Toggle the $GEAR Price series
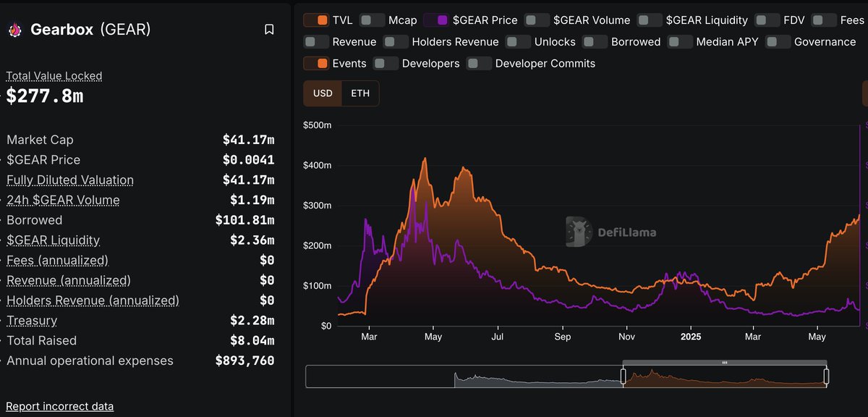Viewport: 868px width, 417px height. coord(436,20)
